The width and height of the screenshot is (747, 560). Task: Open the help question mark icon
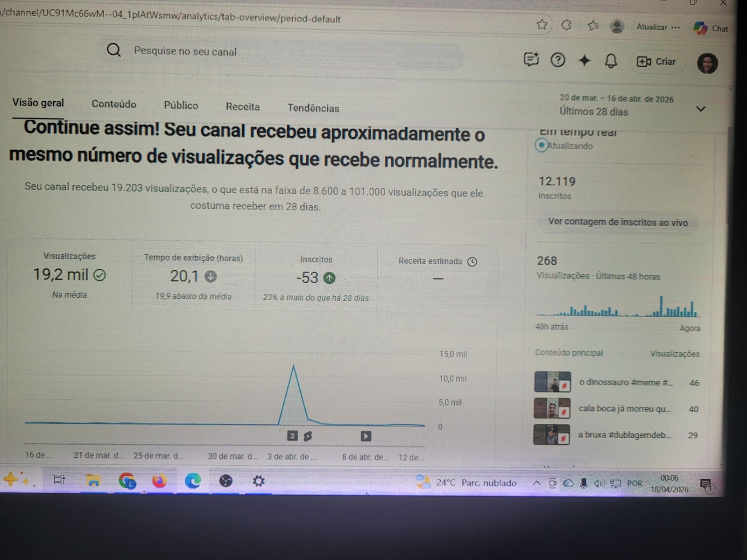click(x=557, y=60)
